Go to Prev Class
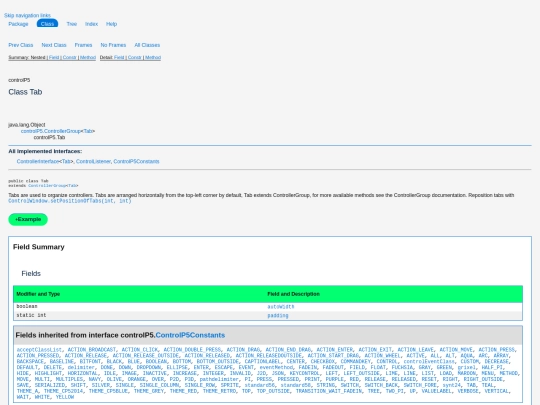The image size is (540, 405). (21, 45)
